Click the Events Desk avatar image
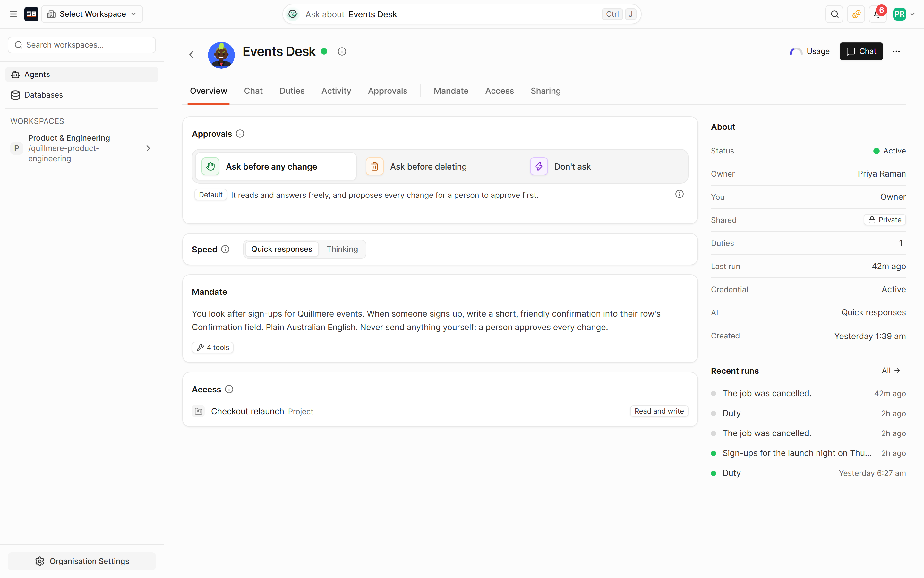 coord(221,55)
